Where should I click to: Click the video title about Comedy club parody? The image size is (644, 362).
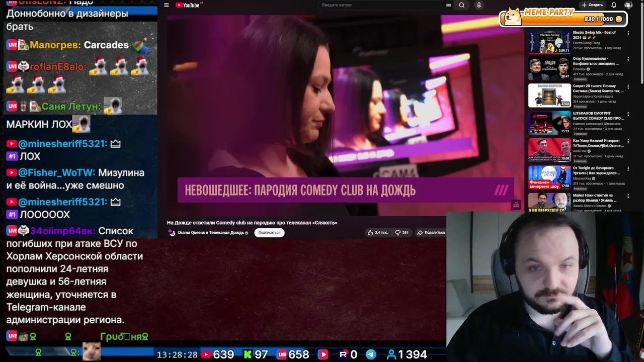(252, 223)
